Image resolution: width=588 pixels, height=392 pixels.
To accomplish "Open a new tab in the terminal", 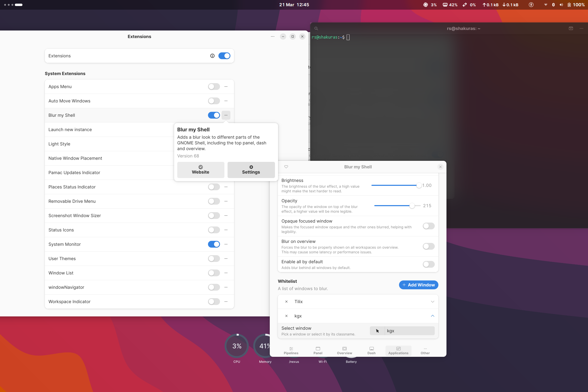I will (x=571, y=28).
